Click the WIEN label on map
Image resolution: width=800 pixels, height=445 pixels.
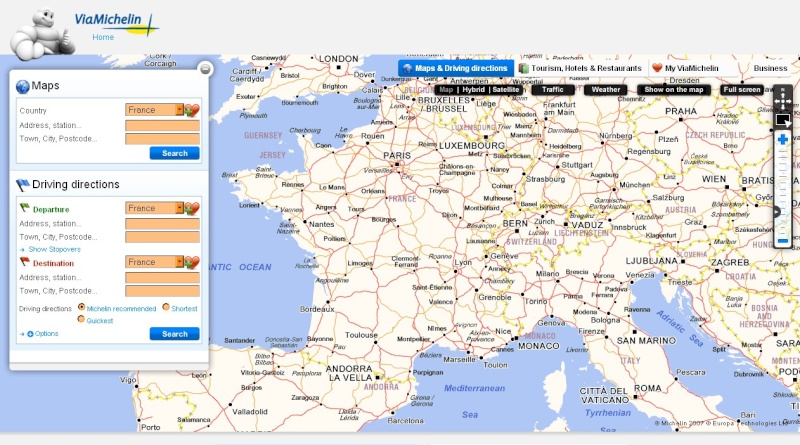tap(714, 179)
